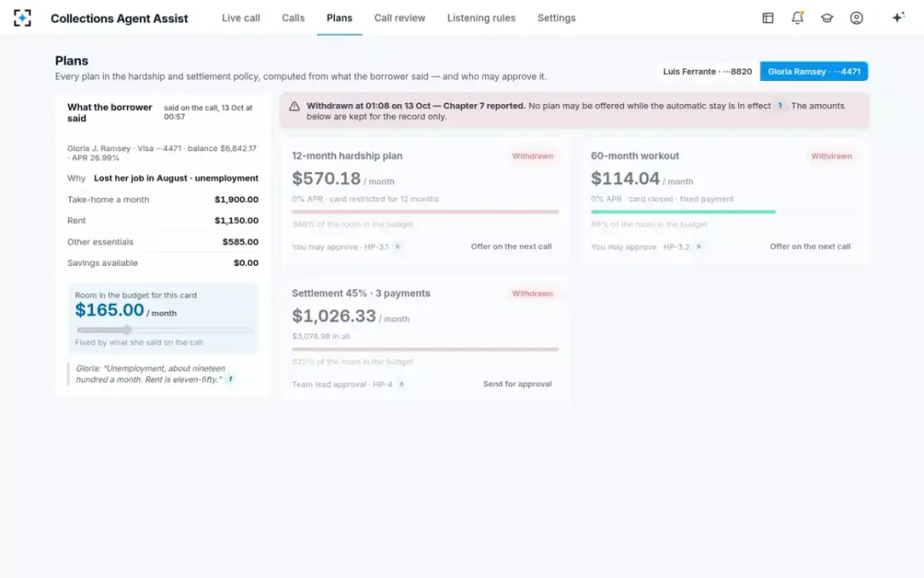Click the $1,026.33 monthly amount
This screenshot has height=578, width=924.
pos(334,316)
